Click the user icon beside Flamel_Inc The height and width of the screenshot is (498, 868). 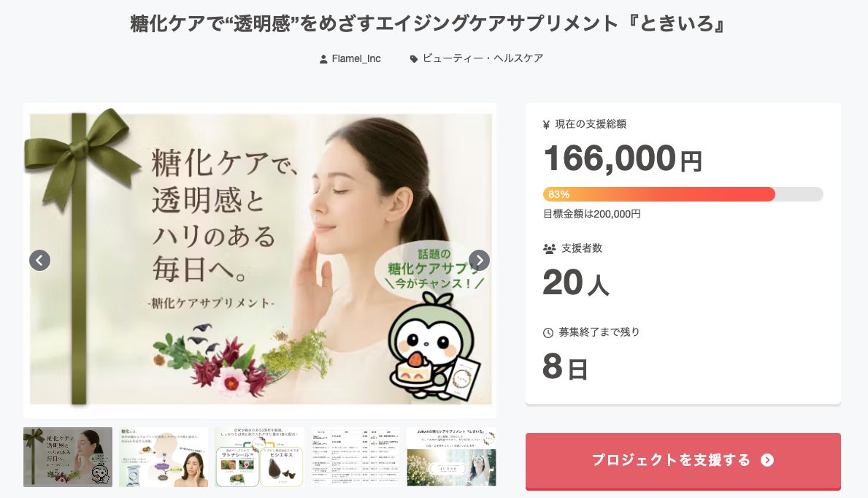coord(323,59)
